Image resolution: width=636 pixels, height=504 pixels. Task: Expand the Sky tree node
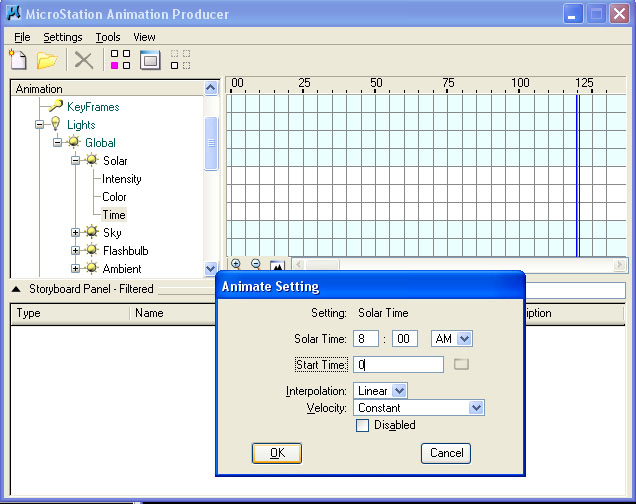click(x=75, y=232)
